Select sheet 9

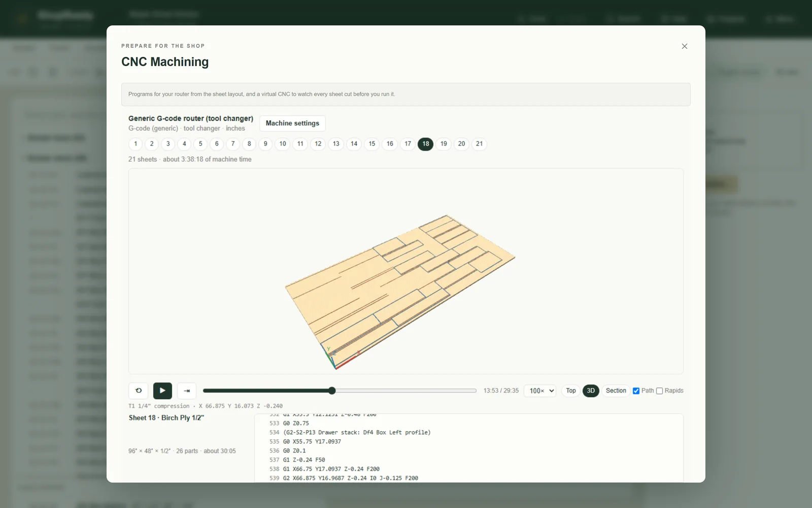coord(265,144)
